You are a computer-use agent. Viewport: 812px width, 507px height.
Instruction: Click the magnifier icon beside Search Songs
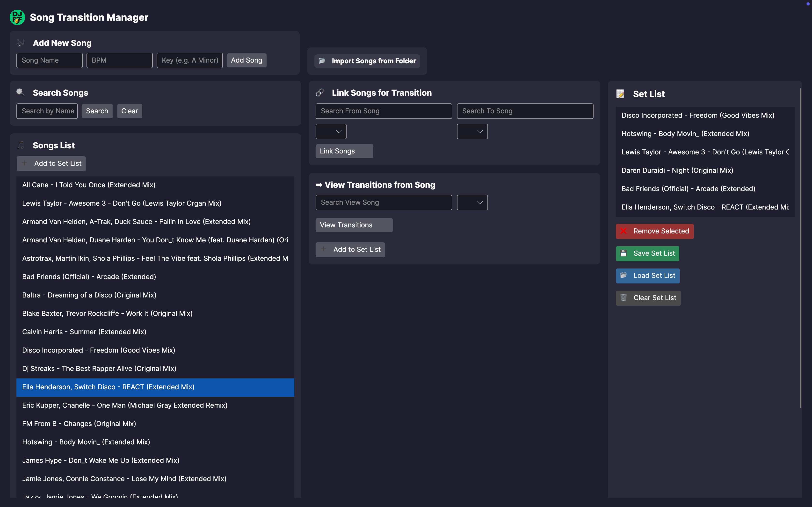pos(21,92)
